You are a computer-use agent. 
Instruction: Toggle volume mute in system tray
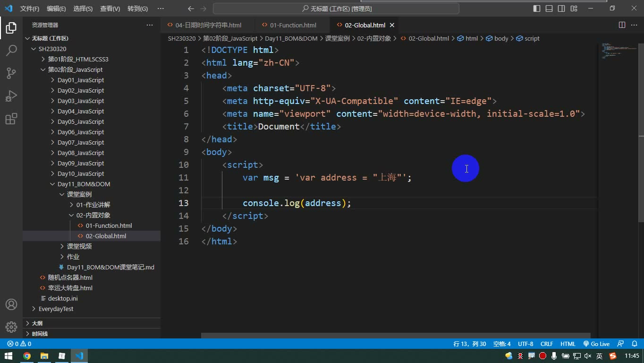click(x=588, y=356)
